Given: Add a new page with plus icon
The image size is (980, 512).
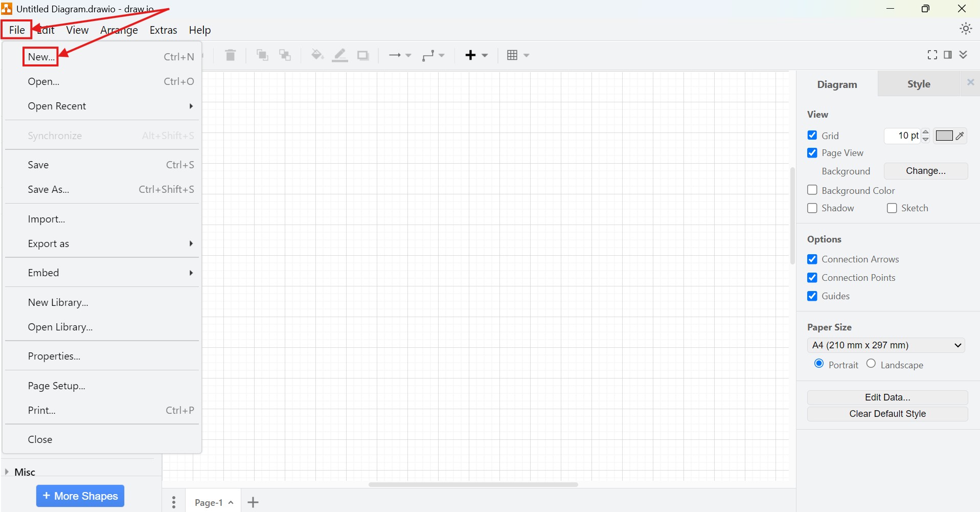Looking at the screenshot, I should [x=253, y=502].
